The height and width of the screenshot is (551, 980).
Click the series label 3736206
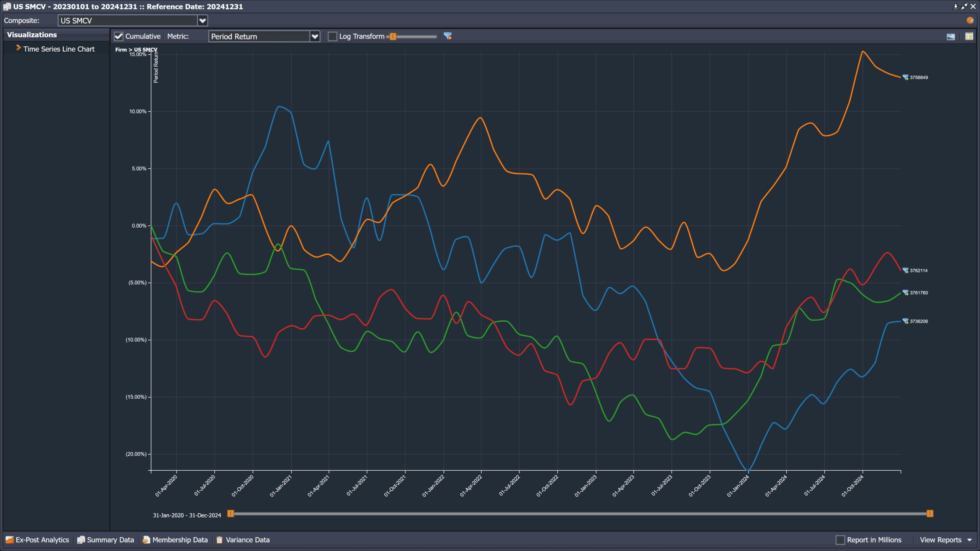click(919, 321)
